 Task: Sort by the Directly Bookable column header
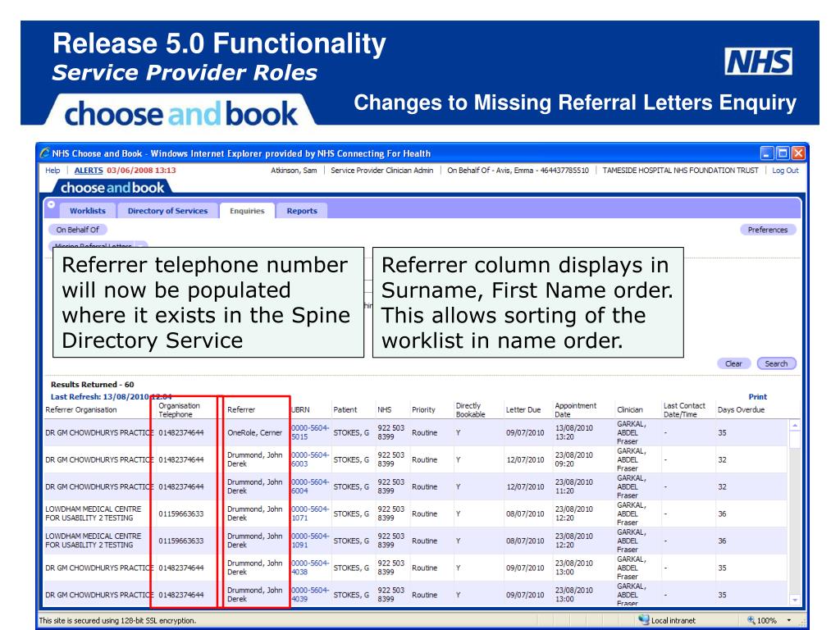[x=470, y=410]
